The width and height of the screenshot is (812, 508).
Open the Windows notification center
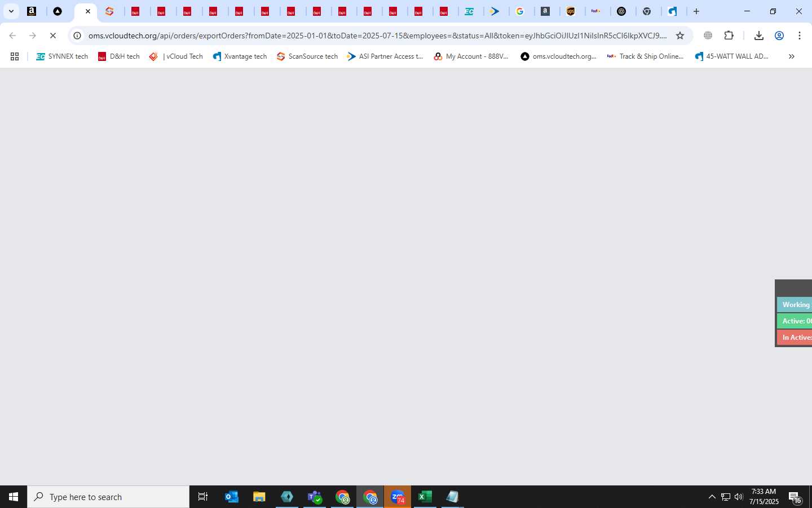click(795, 497)
